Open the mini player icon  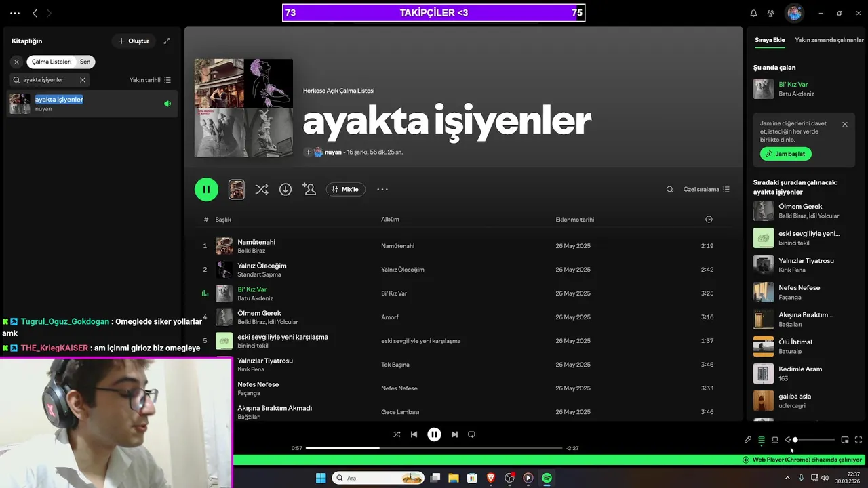[845, 440]
